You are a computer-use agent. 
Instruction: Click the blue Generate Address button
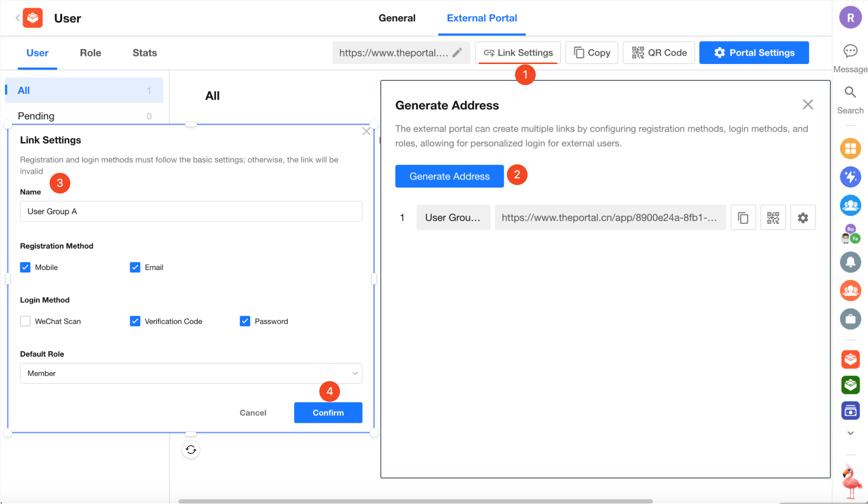point(449,176)
